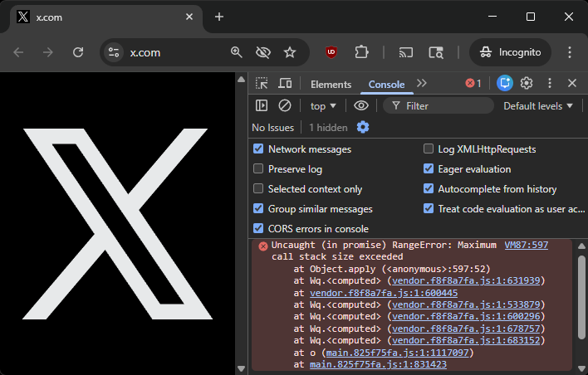Reload the x.com page
Image resolution: width=588 pixels, height=375 pixels.
click(x=78, y=52)
